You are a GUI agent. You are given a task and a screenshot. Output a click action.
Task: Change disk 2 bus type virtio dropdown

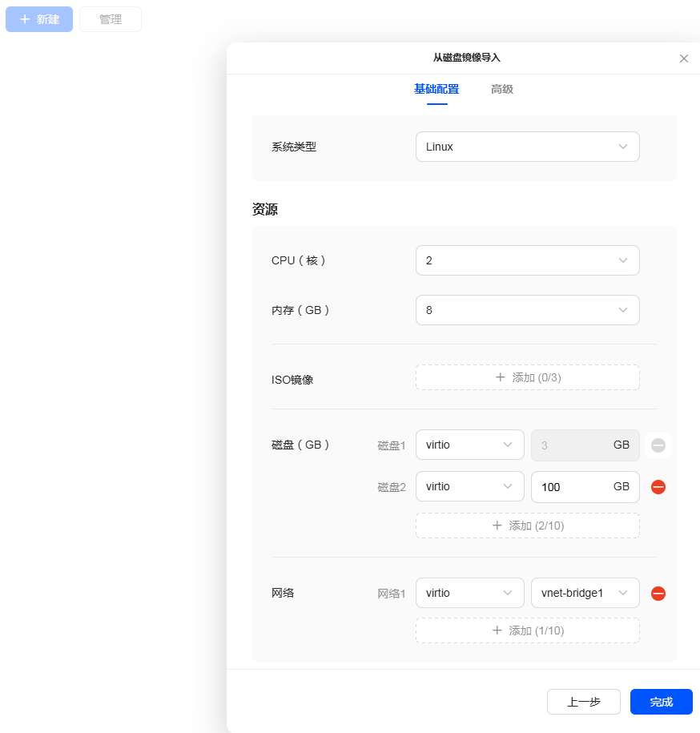tap(469, 487)
